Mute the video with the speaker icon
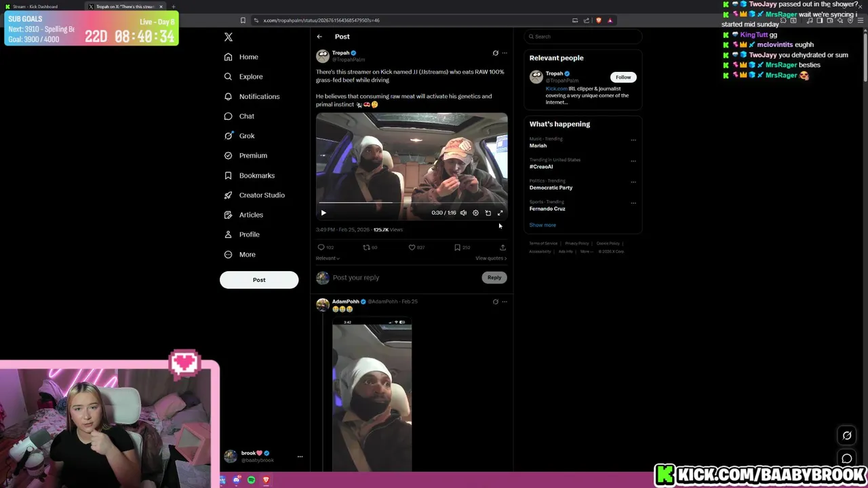This screenshot has height=488, width=868. [x=463, y=213]
